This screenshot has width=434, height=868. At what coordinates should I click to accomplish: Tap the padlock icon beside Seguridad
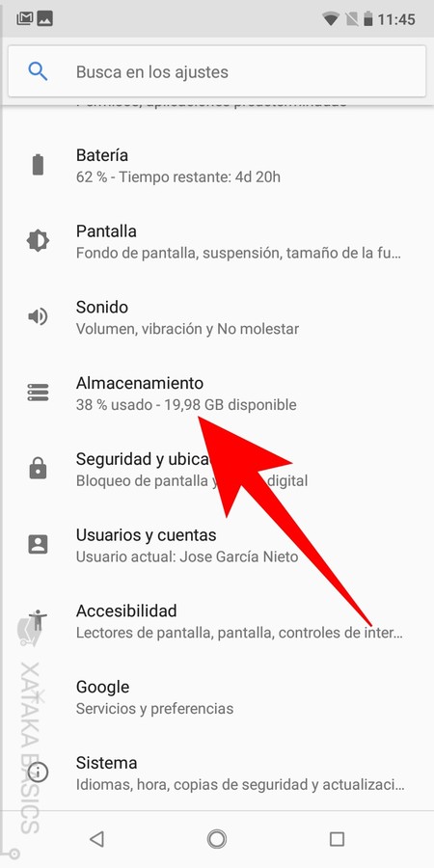coord(38,469)
